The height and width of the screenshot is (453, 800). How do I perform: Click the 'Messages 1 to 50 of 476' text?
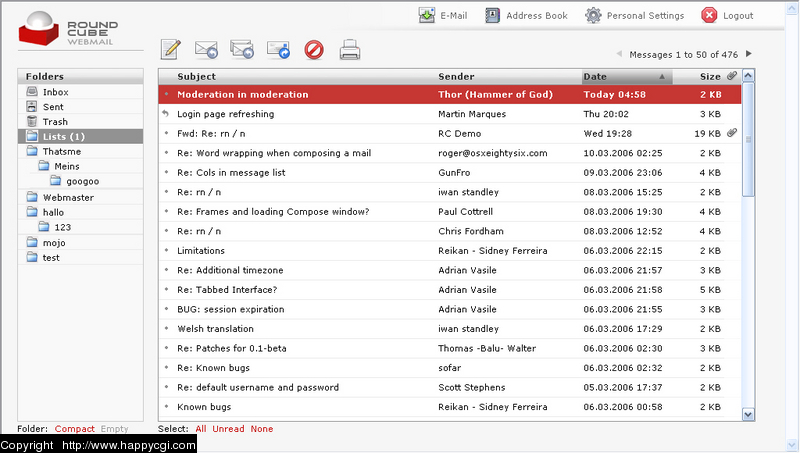click(x=684, y=55)
